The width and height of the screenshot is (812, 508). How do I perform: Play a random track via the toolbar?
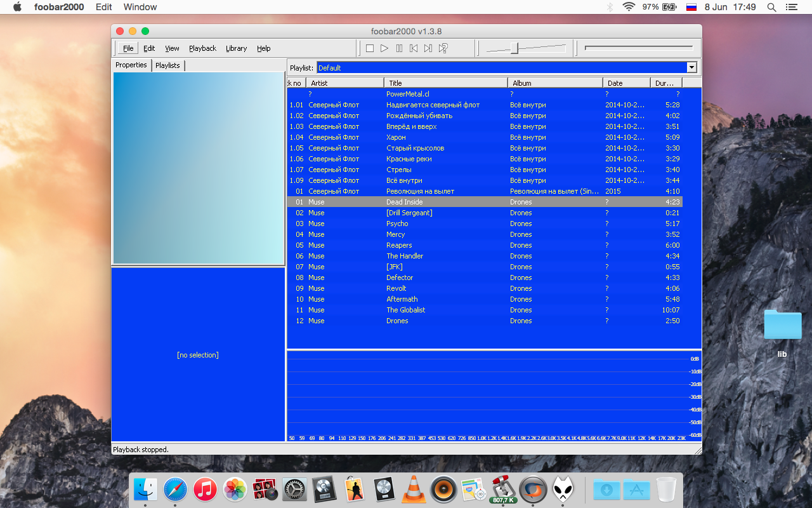[443, 48]
